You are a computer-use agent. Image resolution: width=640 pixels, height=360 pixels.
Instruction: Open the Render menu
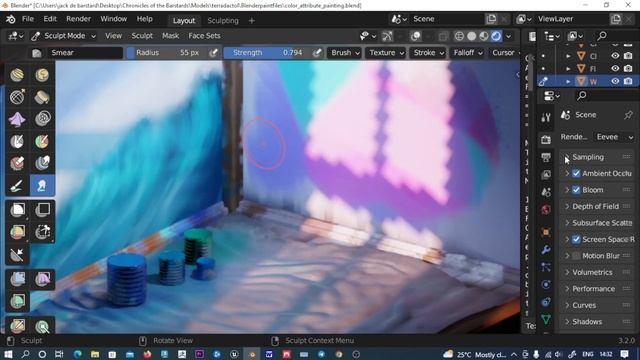78,19
